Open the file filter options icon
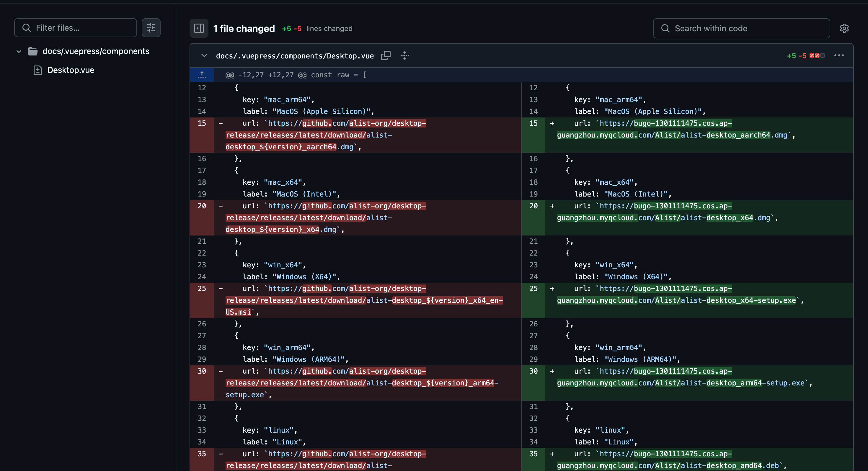 click(x=151, y=28)
